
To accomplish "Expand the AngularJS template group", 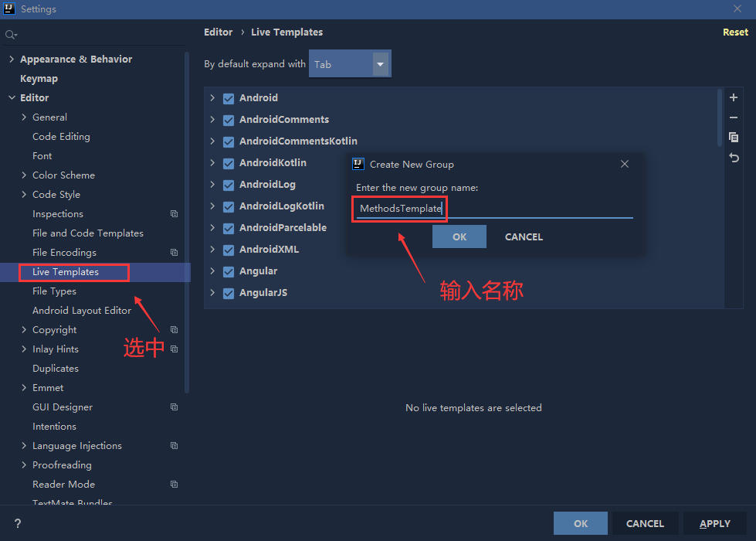I will (212, 292).
